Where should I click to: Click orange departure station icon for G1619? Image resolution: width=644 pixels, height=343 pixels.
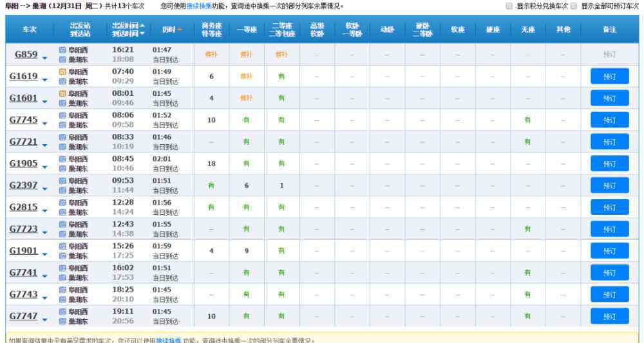tap(62, 72)
